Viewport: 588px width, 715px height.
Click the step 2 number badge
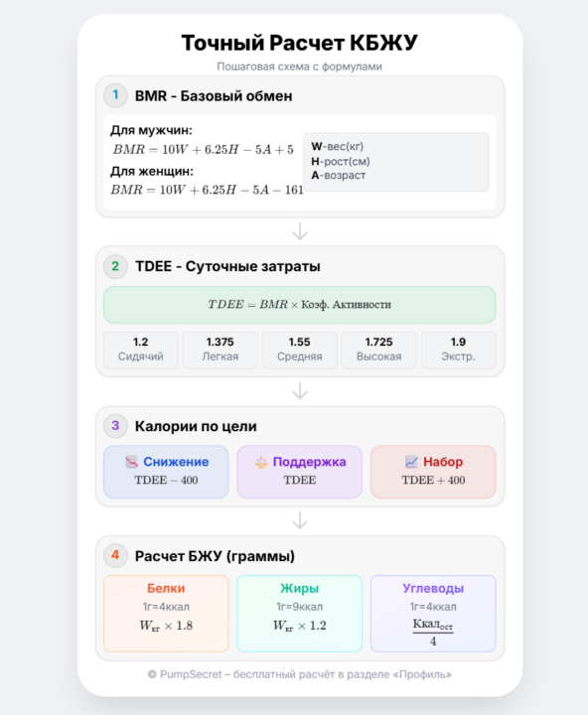click(115, 266)
